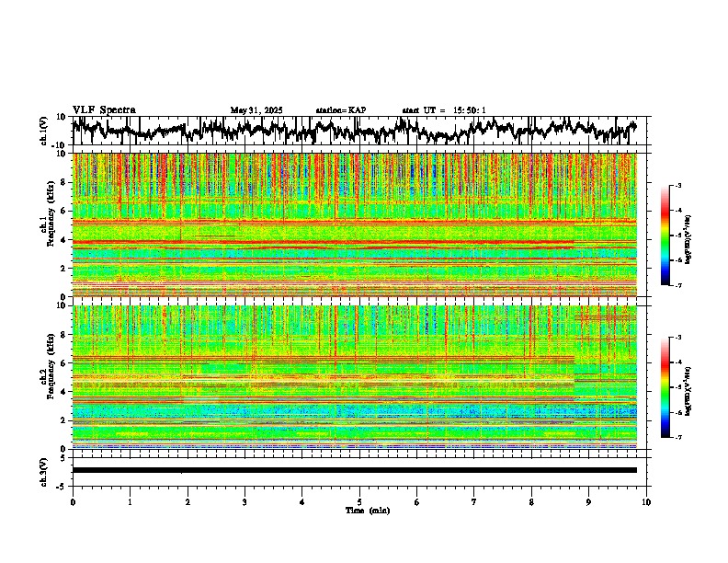Click time axis tick label "8"
The width and height of the screenshot is (728, 563).
pyautogui.click(x=531, y=502)
